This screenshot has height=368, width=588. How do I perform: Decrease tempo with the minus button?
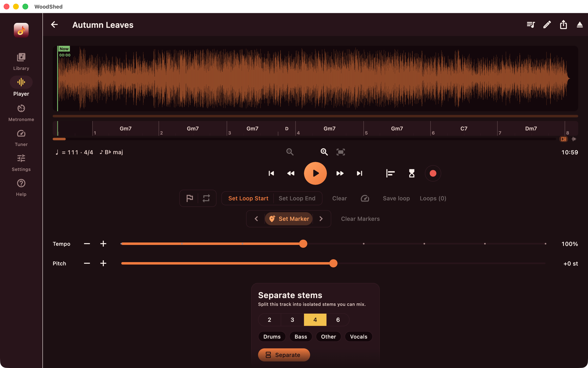click(87, 244)
